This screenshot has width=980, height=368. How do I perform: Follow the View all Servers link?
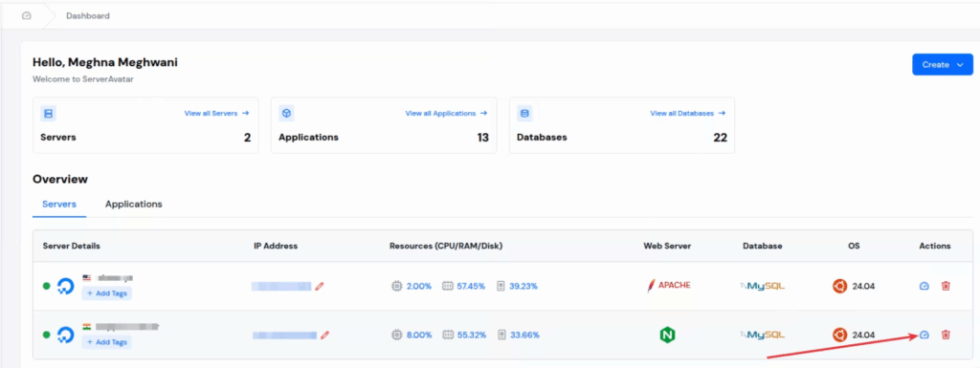tap(216, 114)
